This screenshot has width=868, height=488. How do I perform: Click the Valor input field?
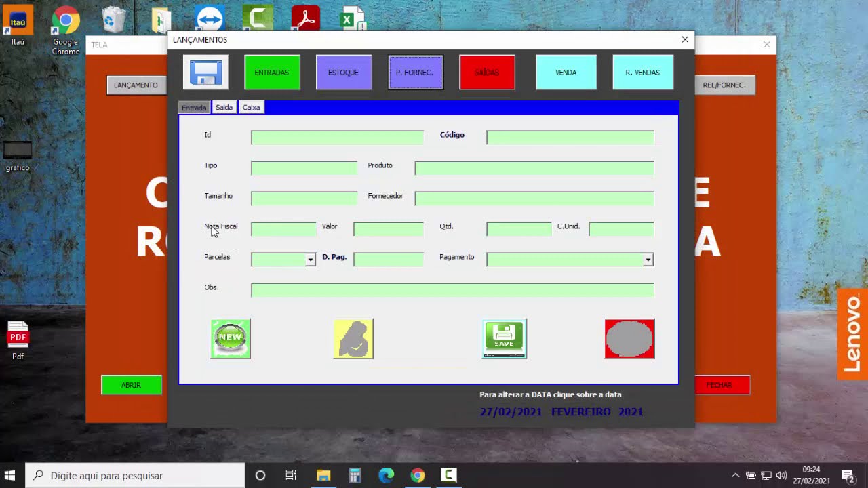click(x=389, y=229)
